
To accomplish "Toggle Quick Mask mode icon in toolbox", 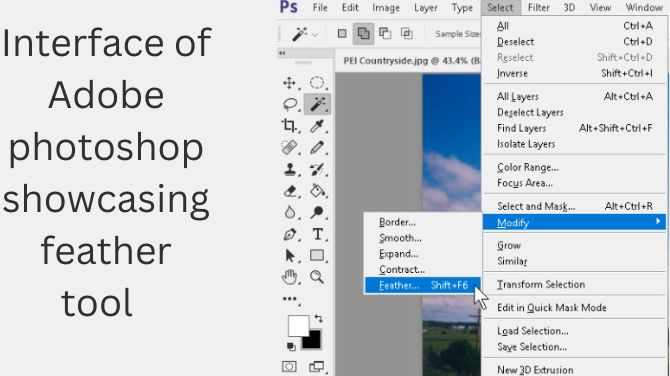I will (x=289, y=367).
